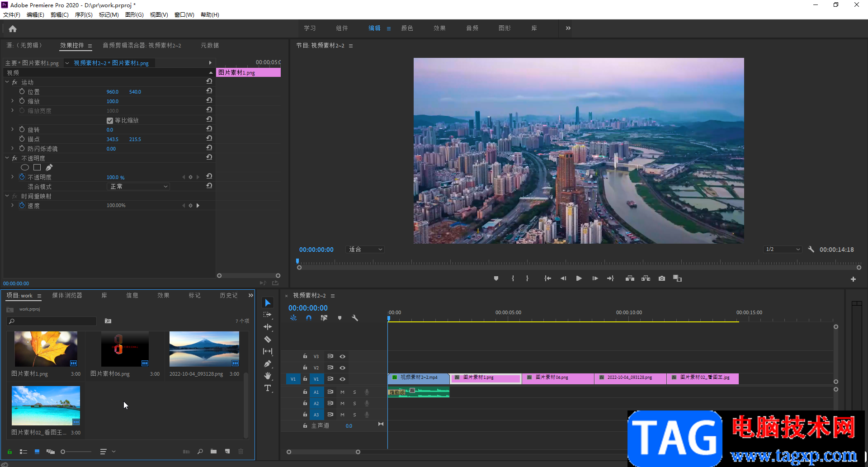Screen dimensions: 868x467
Task: Select the 图片素材06.png clip on the timeline
Action: click(558, 378)
